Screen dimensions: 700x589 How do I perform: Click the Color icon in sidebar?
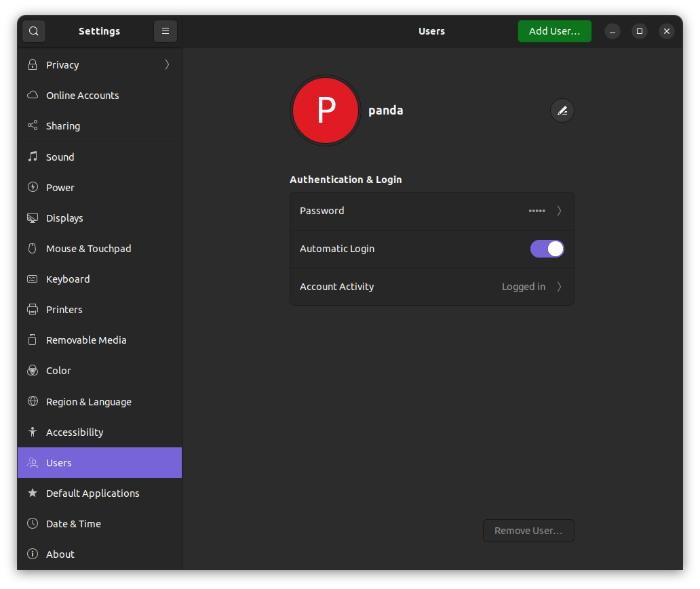(x=33, y=370)
